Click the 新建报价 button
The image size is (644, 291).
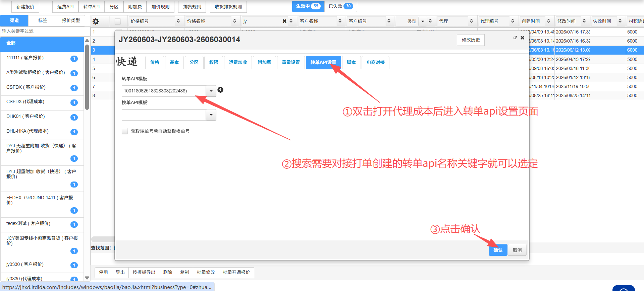25,7
